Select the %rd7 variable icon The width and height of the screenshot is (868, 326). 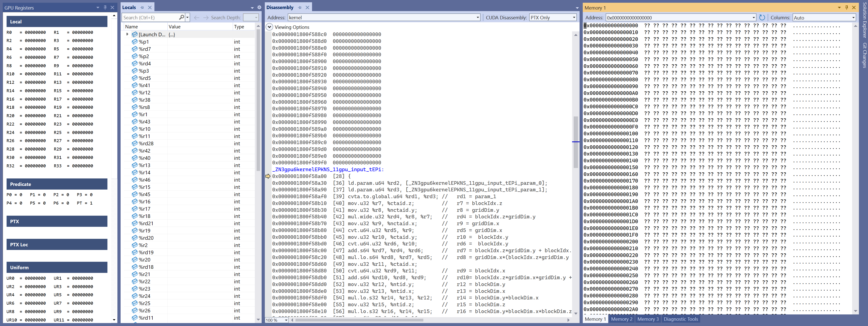pos(134,49)
